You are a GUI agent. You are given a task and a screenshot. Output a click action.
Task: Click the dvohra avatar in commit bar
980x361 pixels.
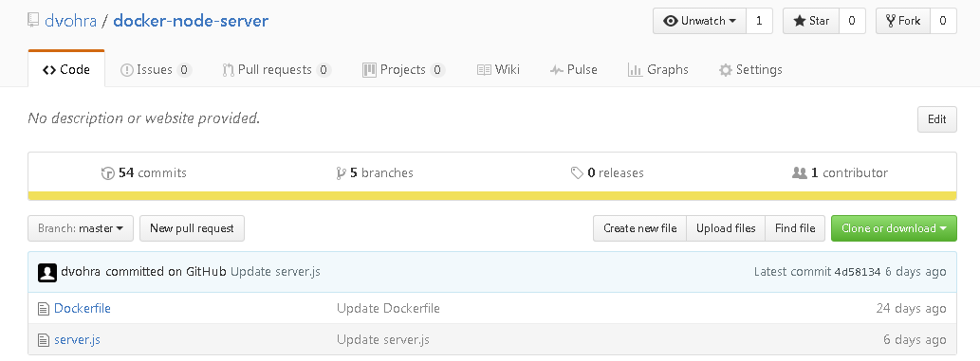[47, 272]
